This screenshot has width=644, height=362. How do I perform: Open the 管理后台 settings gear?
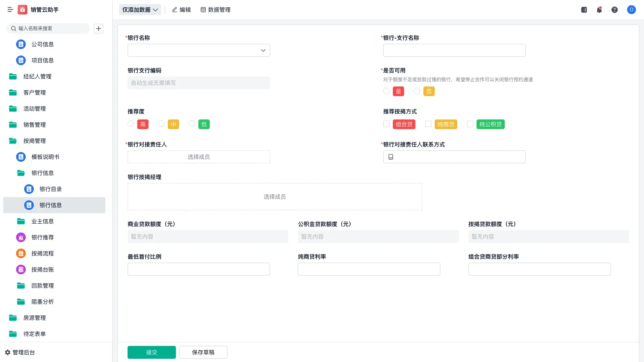[x=8, y=352]
